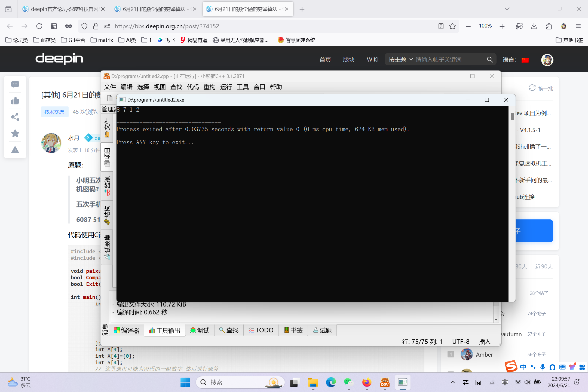The width and height of the screenshot is (588, 392).
Task: Switch to the 调试 bottom tab
Action: click(200, 330)
